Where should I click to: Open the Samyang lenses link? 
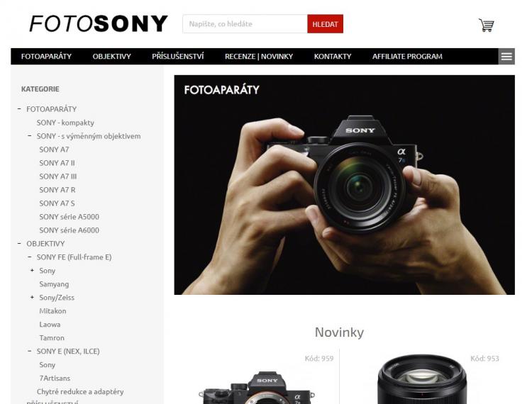[x=54, y=284]
